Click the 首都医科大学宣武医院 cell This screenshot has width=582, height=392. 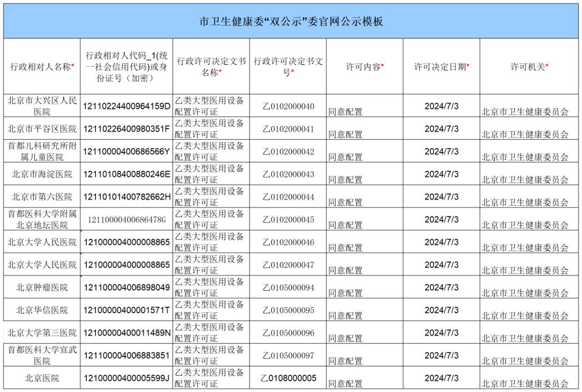click(x=42, y=355)
